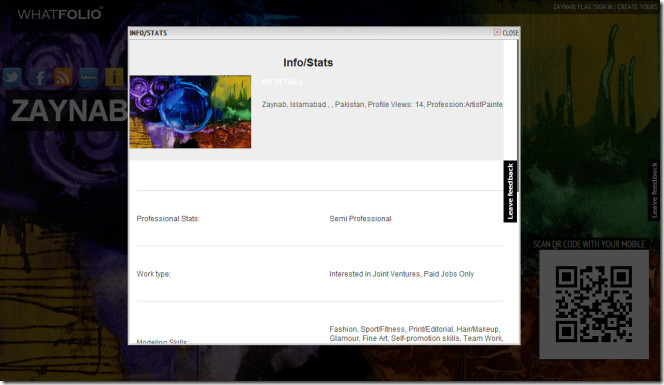Click the MY DETAILS heading
664x385 pixels.
click(282, 82)
